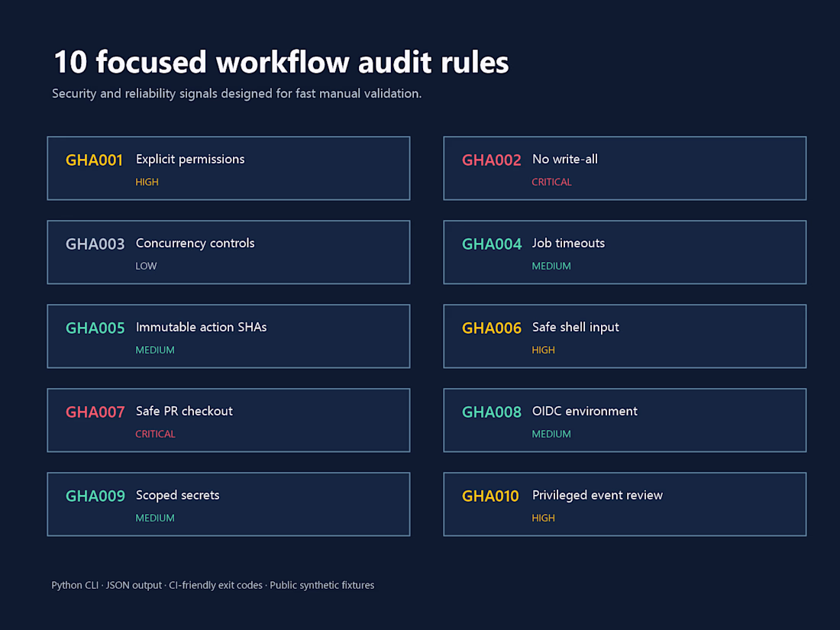Click the GHA002 rule ID
Viewport: 840px width, 630px height.
pos(491,160)
